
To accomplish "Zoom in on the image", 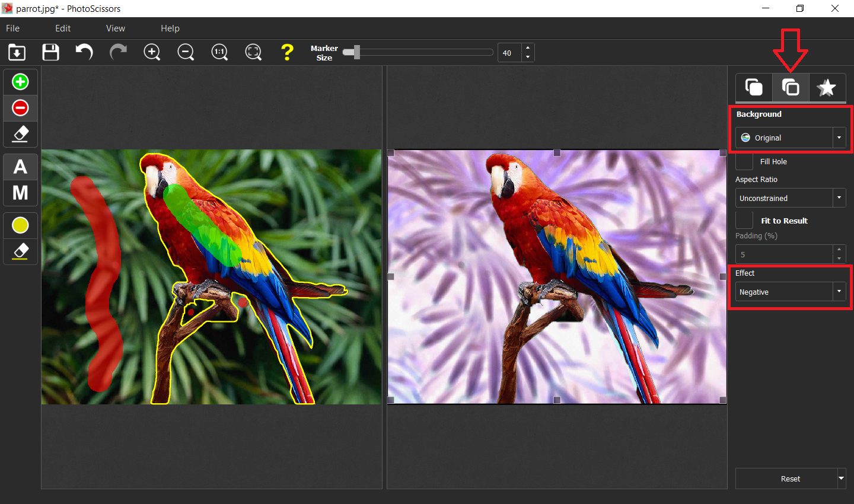I will click(152, 52).
